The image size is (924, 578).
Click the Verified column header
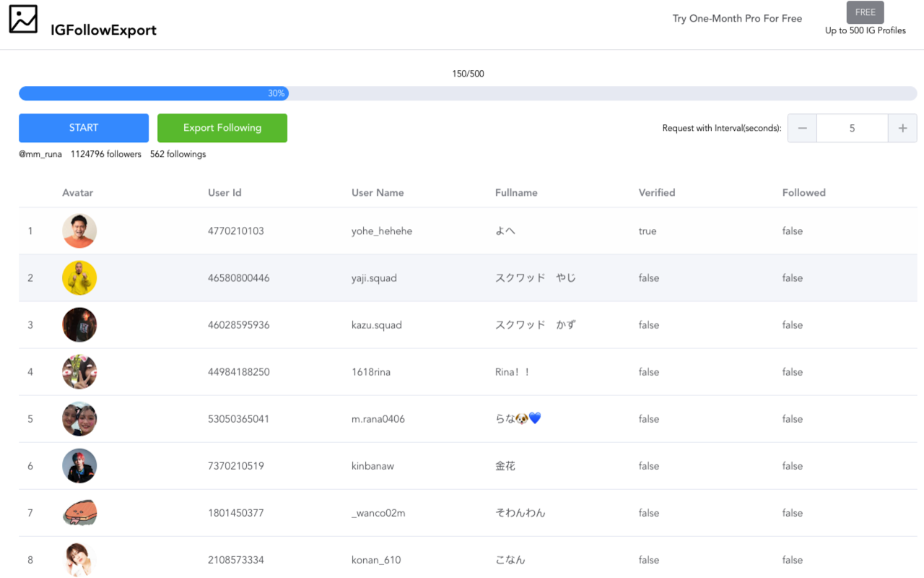657,193
